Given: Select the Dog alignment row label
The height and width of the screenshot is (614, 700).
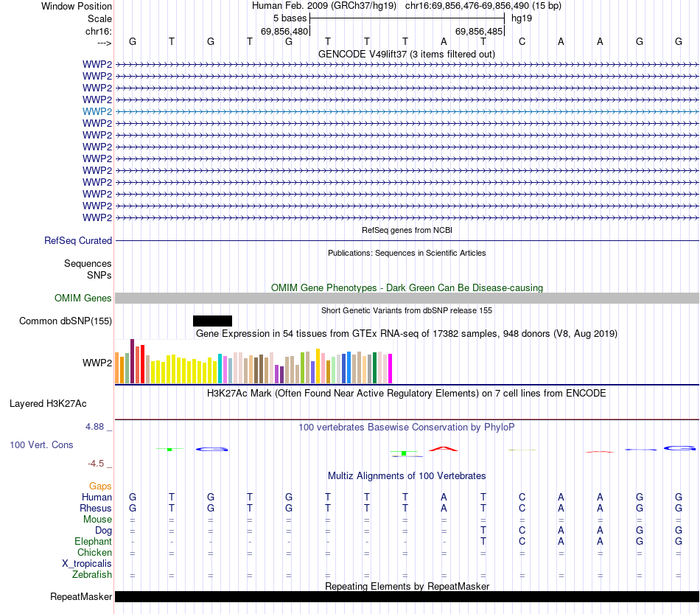Looking at the screenshot, I should pyautogui.click(x=103, y=531).
